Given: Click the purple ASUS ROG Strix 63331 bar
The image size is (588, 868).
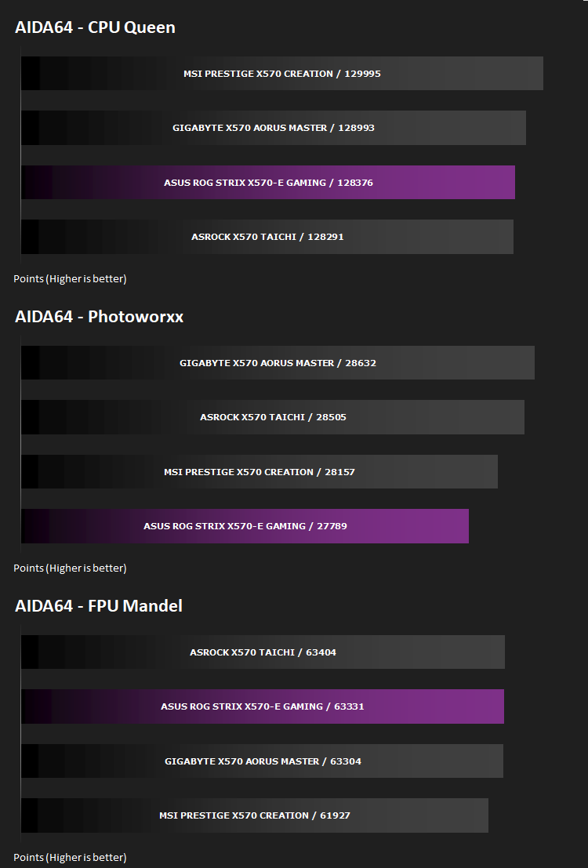Looking at the screenshot, I should click(x=263, y=706).
